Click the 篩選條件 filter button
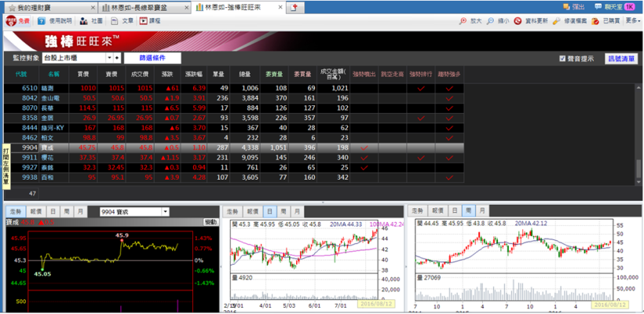Viewport: 644px width, 314px height. 152,58
